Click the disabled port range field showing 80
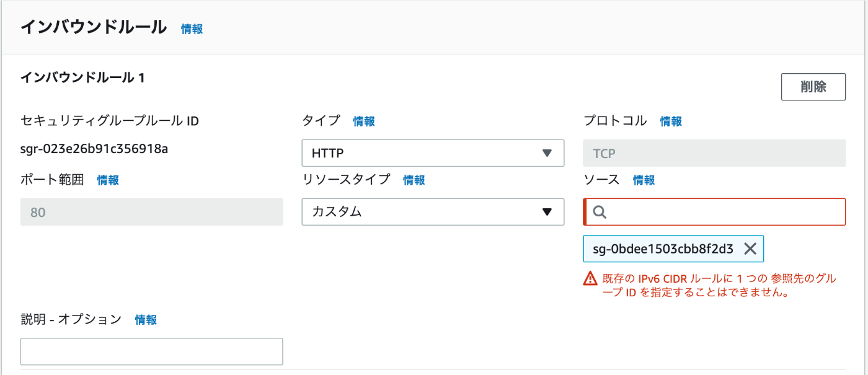 point(152,212)
